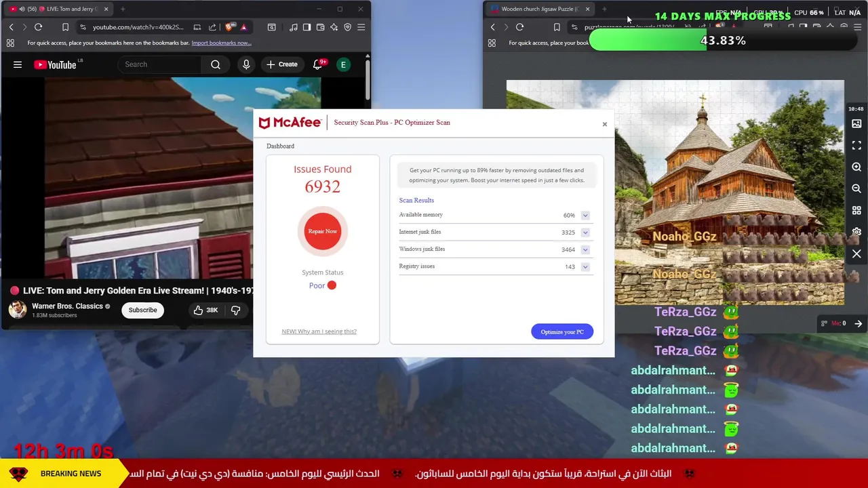Open YouTube notifications bell
868x488 pixels.
317,64
